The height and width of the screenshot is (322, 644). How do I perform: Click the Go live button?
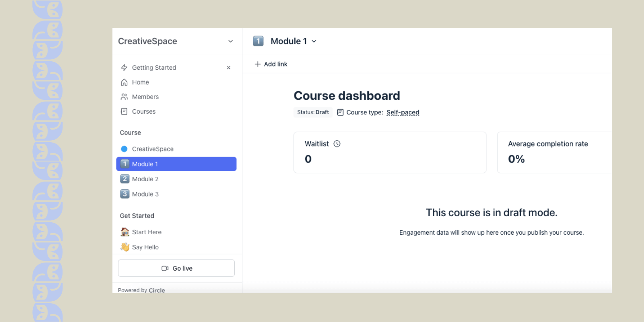176,268
